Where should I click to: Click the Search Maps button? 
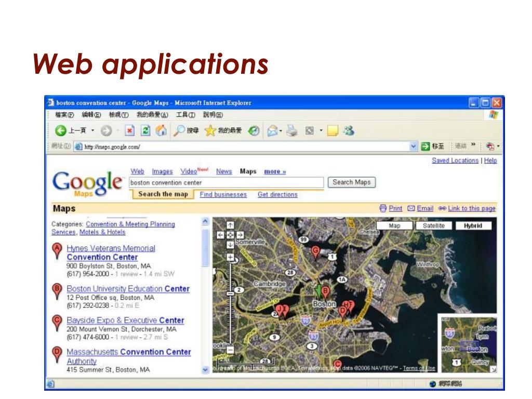(x=352, y=182)
